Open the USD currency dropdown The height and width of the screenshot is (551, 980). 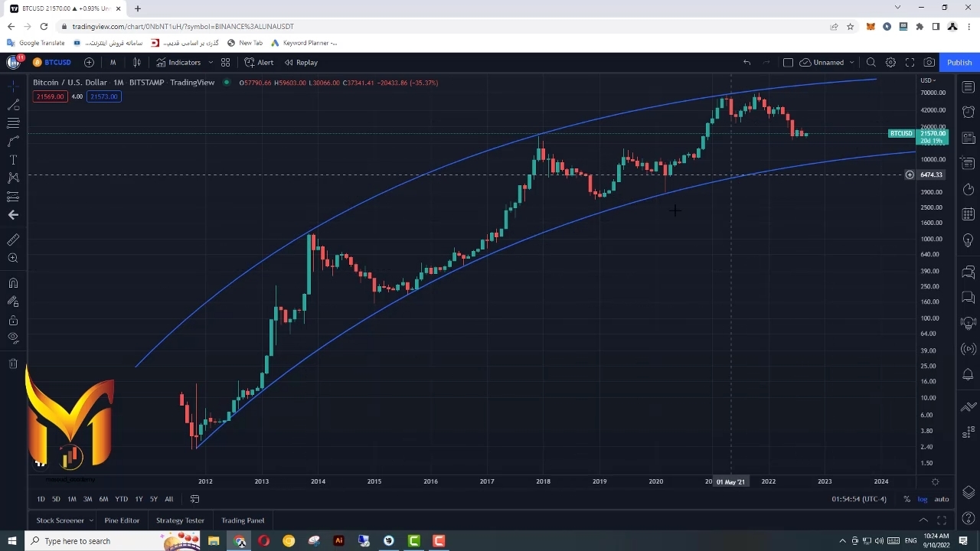click(x=927, y=81)
